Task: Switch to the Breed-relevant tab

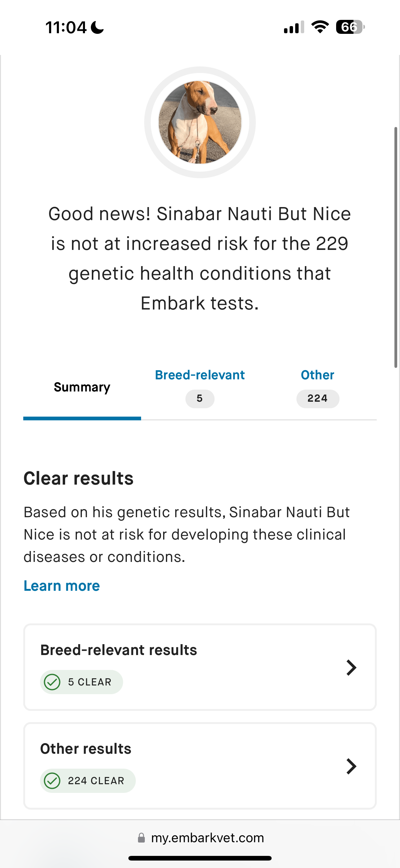Action: coord(200,375)
